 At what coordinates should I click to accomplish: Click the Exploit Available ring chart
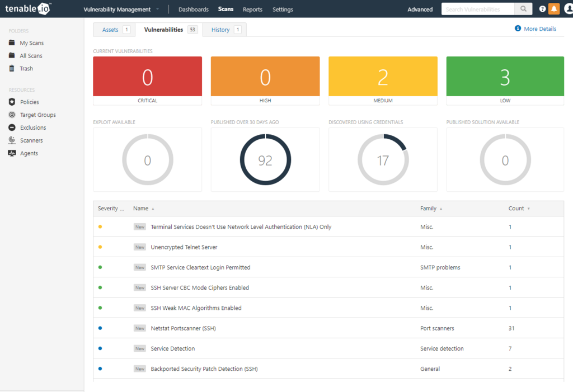[x=148, y=159]
